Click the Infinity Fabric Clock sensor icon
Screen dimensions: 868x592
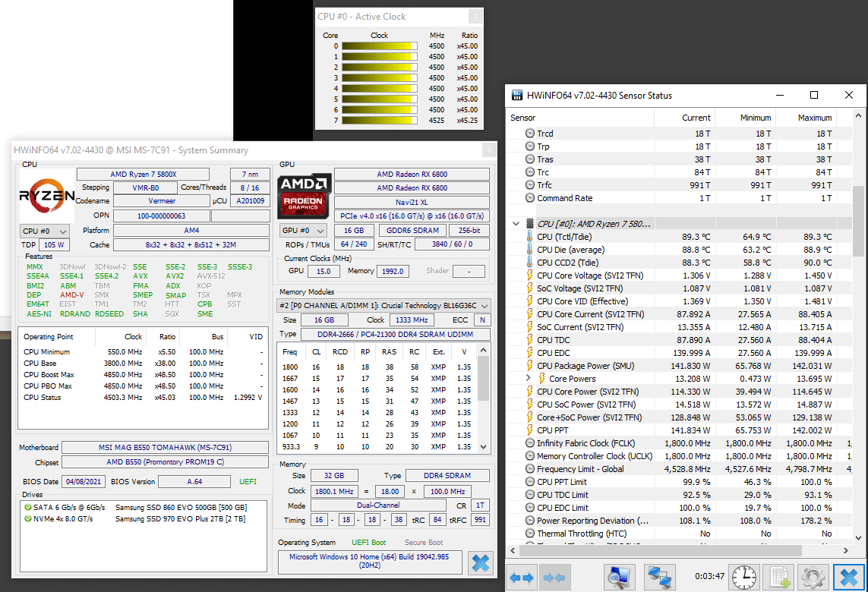pyautogui.click(x=530, y=443)
